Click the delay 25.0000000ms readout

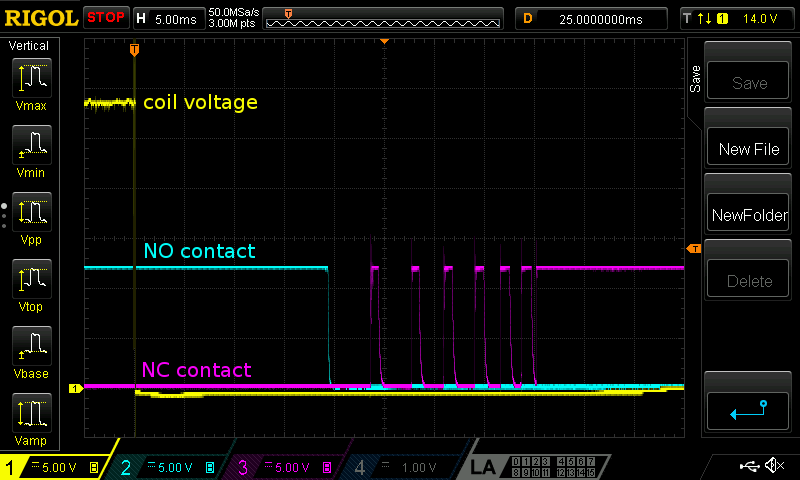pos(601,19)
